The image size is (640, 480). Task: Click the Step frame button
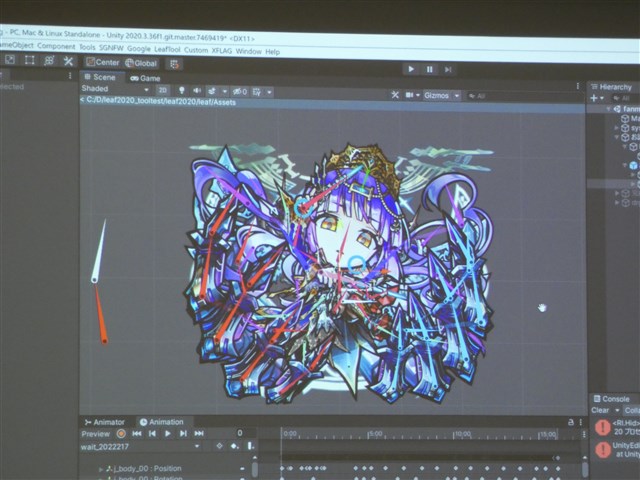pyautogui.click(x=448, y=69)
